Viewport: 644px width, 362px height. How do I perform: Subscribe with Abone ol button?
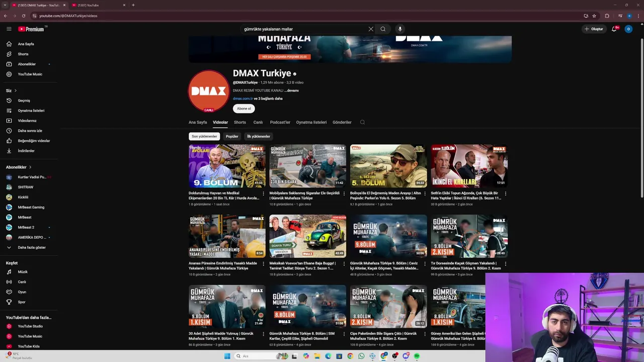point(244,109)
